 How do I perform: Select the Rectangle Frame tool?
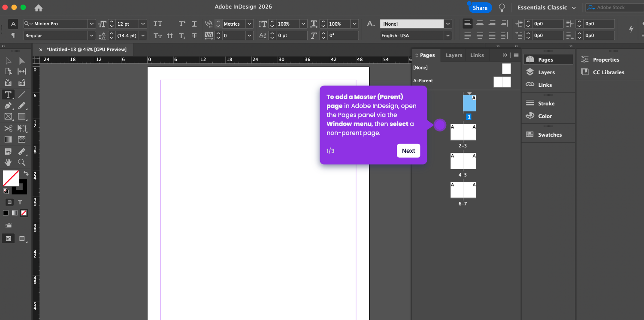pos(8,117)
